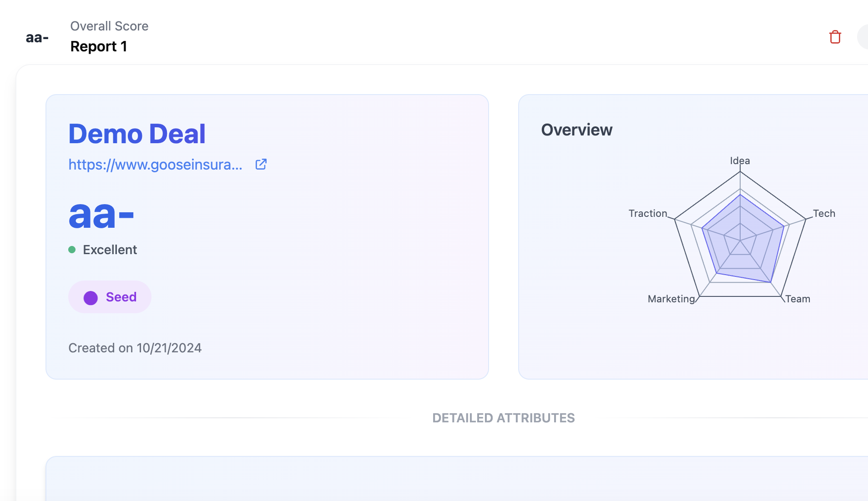Click the Demo Deal title

(x=136, y=134)
